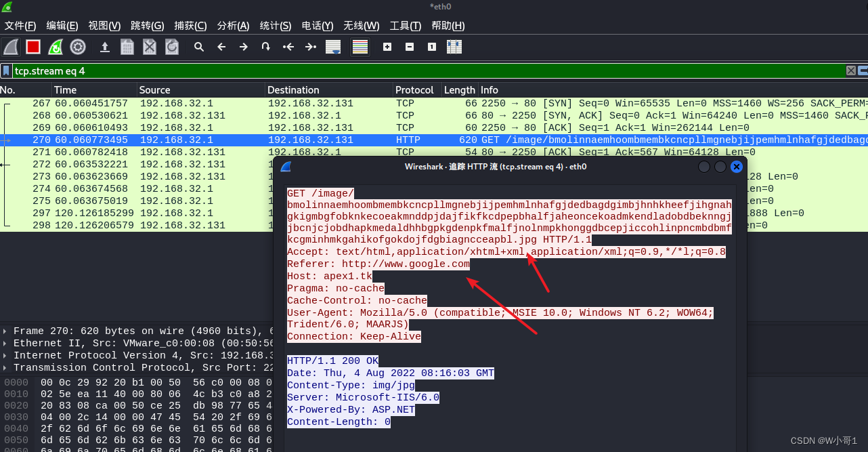Zoom out main window text

tap(410, 47)
